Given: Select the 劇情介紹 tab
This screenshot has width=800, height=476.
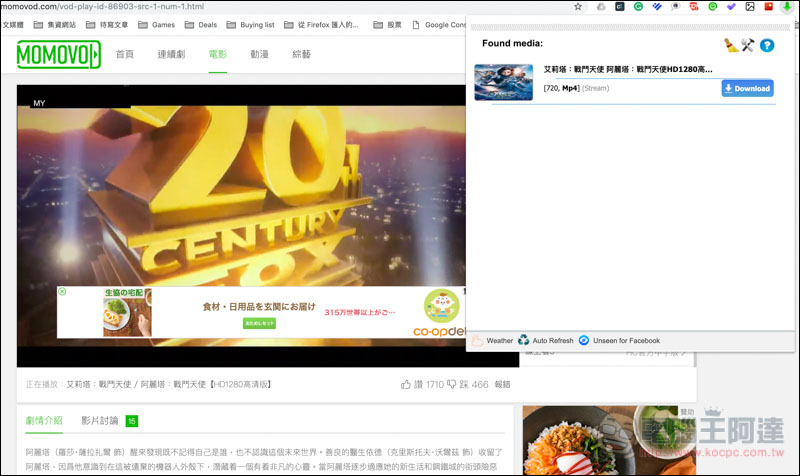Looking at the screenshot, I should coord(44,420).
